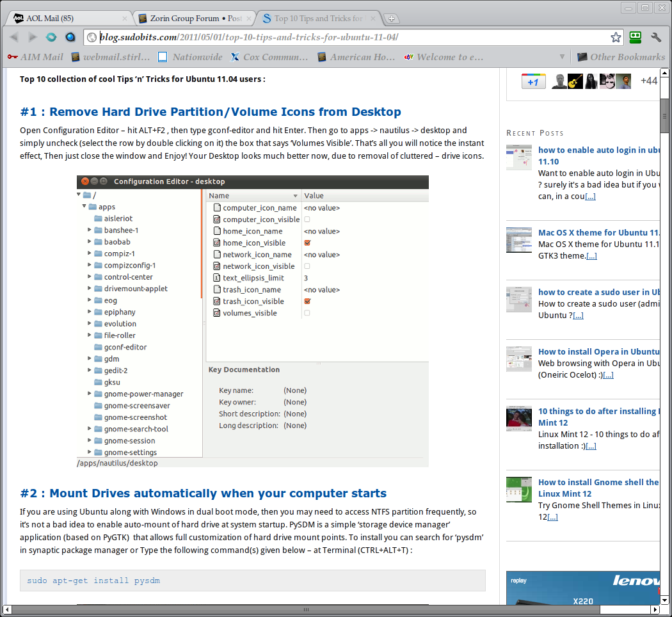Click the gconf-editor folder in tree

pyautogui.click(x=120, y=347)
